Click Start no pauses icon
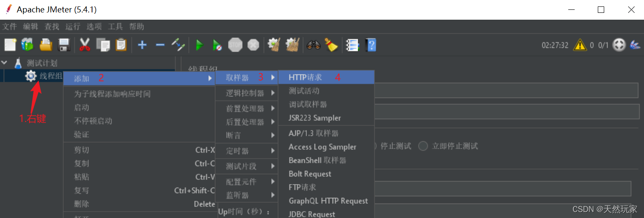 [x=217, y=45]
